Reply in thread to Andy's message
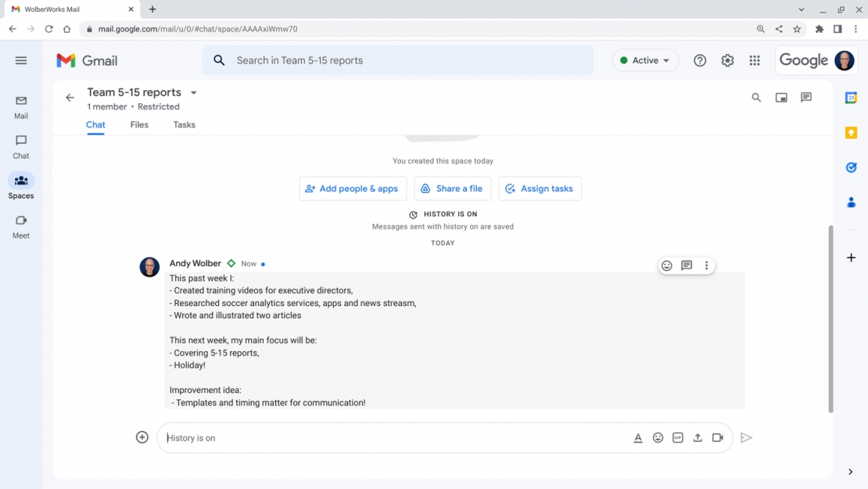Image resolution: width=868 pixels, height=489 pixels. (687, 265)
